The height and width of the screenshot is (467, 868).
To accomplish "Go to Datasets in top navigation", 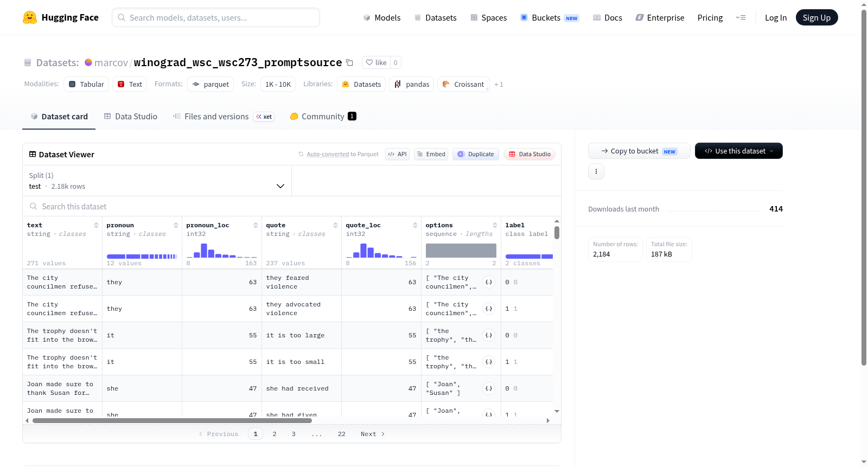I will pyautogui.click(x=435, y=17).
